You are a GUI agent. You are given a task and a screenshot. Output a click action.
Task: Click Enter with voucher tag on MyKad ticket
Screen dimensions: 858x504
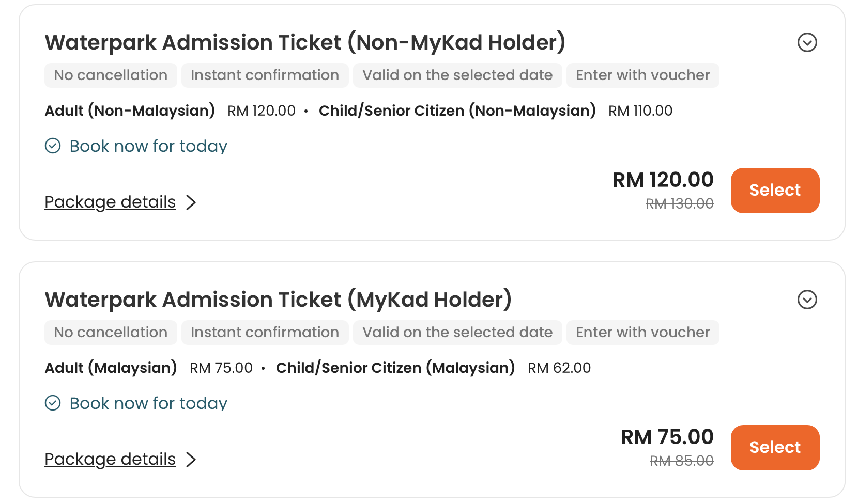[643, 333]
